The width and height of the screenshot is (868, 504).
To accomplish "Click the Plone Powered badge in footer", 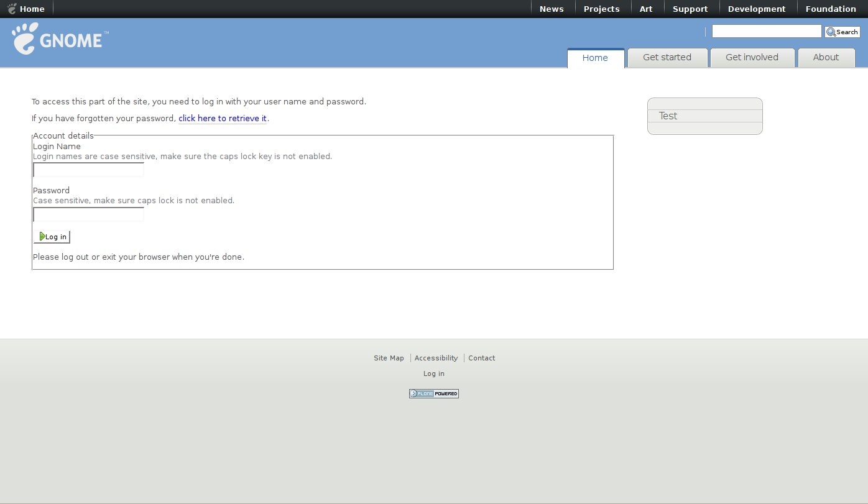I will pyautogui.click(x=434, y=393).
